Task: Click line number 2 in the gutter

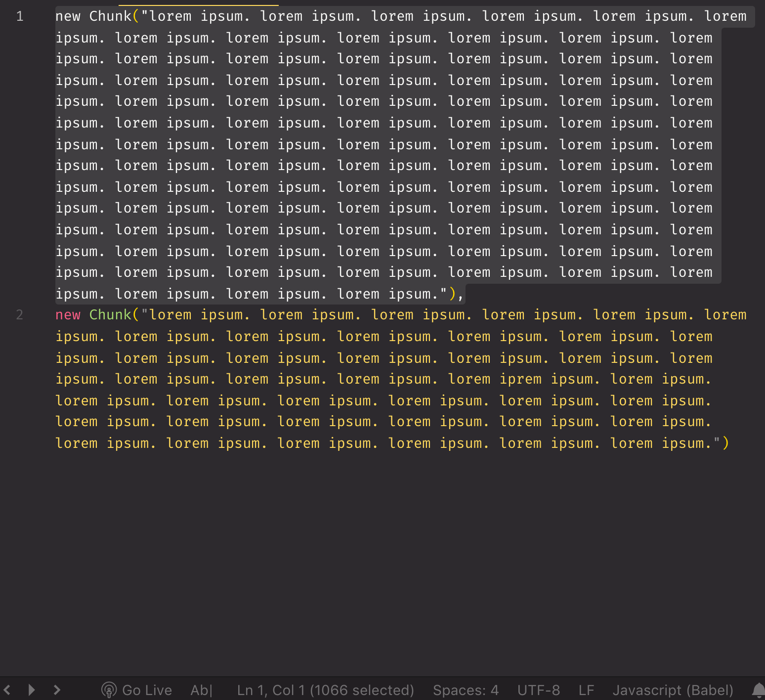Action: click(20, 314)
